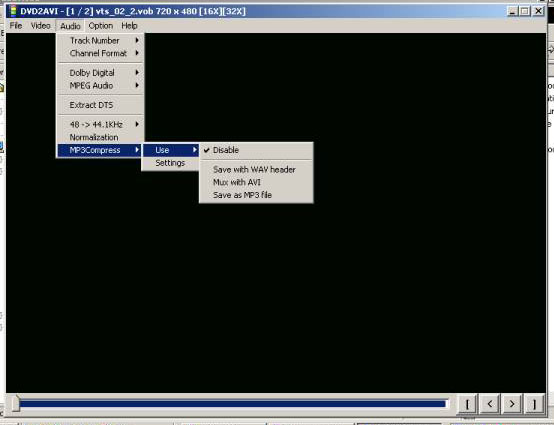Open the File menu
Viewport: 554px width, 425px height.
click(x=16, y=26)
